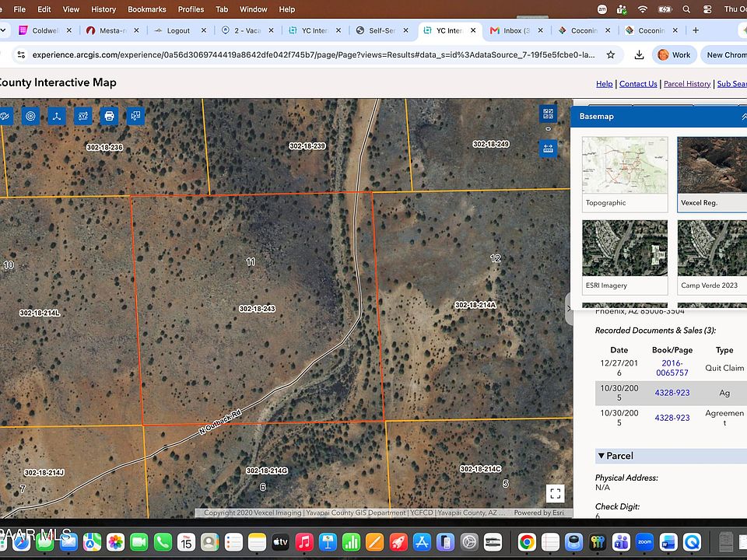Screen dimensions: 747x560
Task: Select the Camp Verde 2023 basemap
Action: [712, 257]
